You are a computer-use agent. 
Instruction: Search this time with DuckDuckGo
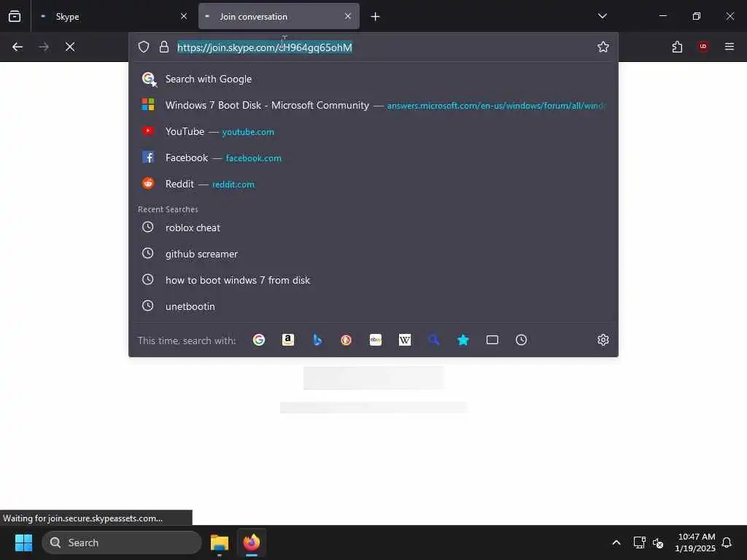pyautogui.click(x=347, y=340)
